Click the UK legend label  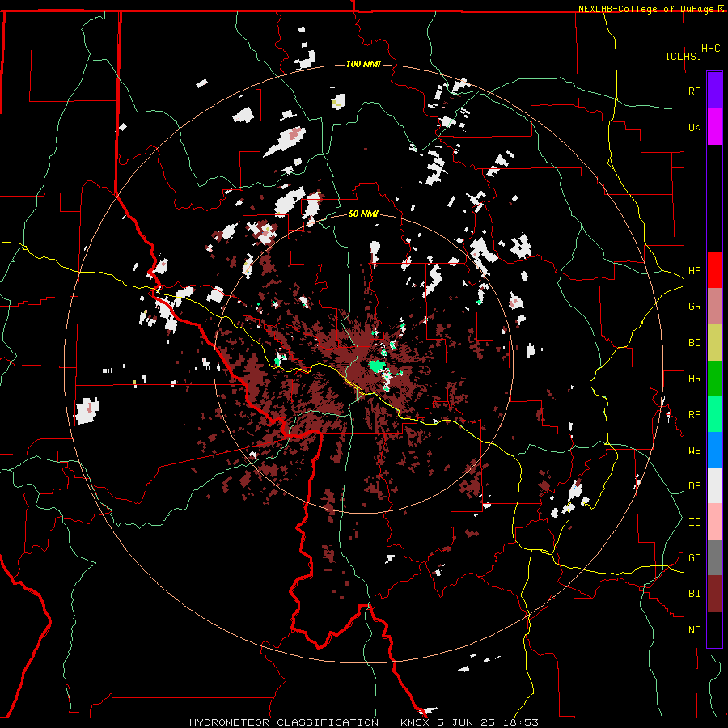pos(694,127)
